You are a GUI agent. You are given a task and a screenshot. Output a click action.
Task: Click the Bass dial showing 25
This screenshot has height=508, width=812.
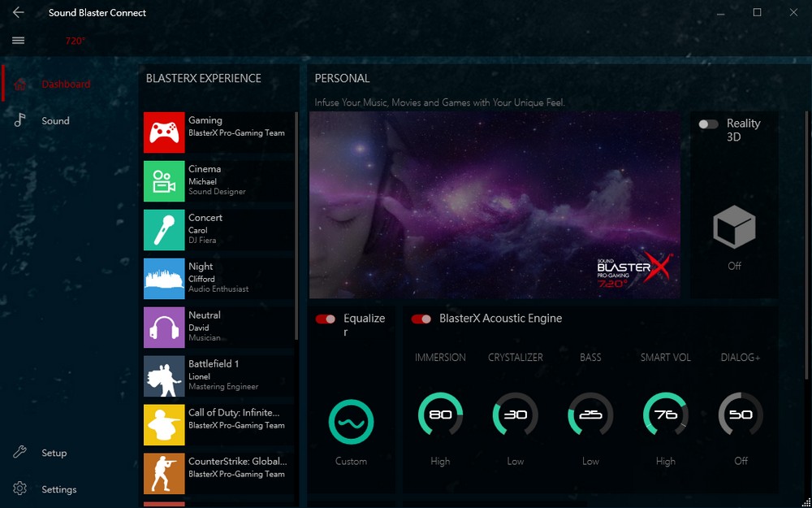pos(590,415)
